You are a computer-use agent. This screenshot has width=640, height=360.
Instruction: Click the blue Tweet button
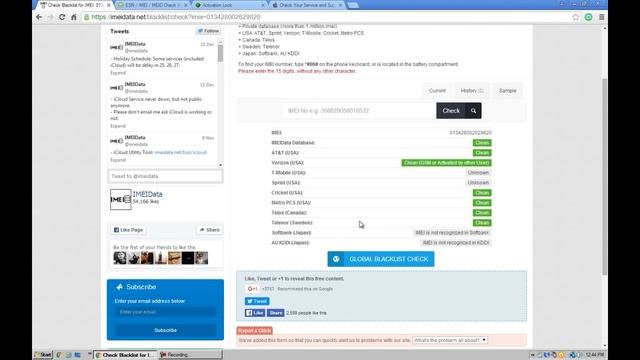257,301
